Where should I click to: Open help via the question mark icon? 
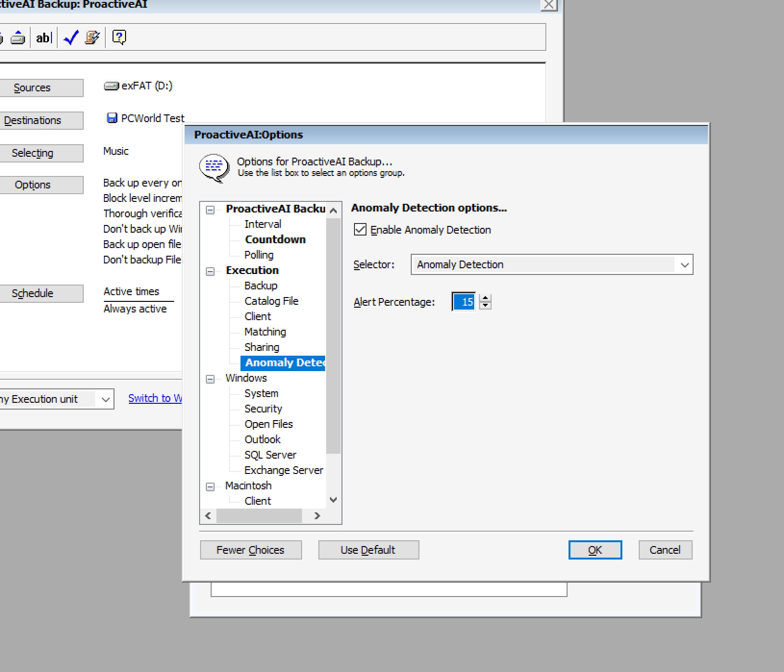tap(118, 37)
